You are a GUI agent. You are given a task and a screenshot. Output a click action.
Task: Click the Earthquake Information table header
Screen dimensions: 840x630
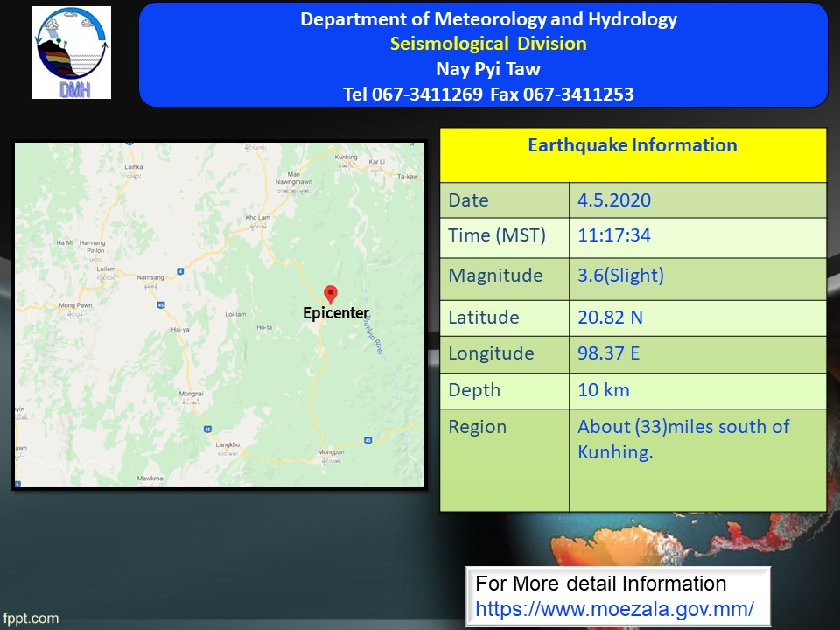coord(633,145)
